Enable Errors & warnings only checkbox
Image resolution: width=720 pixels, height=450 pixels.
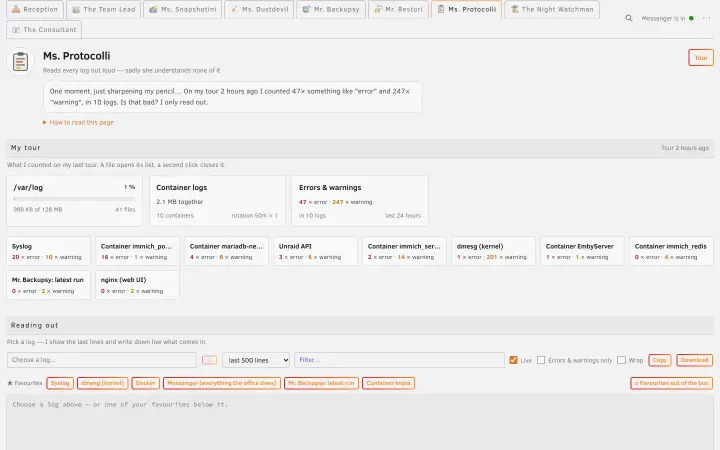pos(541,360)
